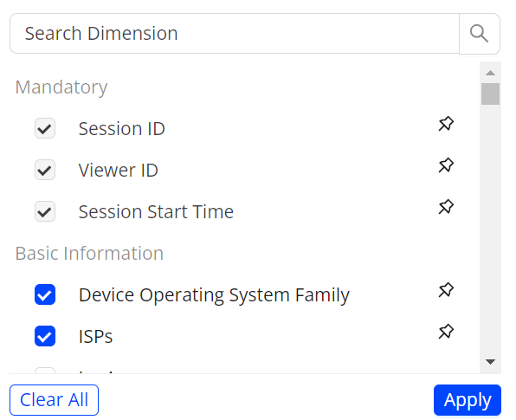Toggle the Session Start Time checkbox
Image resolution: width=516 pixels, height=420 pixels.
[45, 211]
